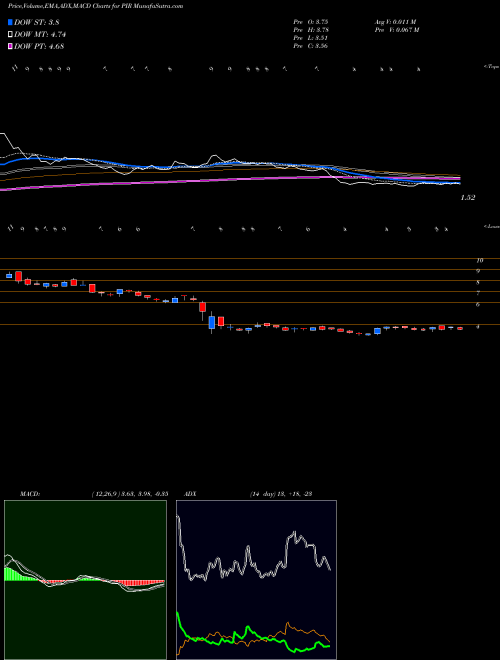Click the 'Pre V: 0.067 M' volume text
Screen dimensions: 500x660
tap(397, 30)
